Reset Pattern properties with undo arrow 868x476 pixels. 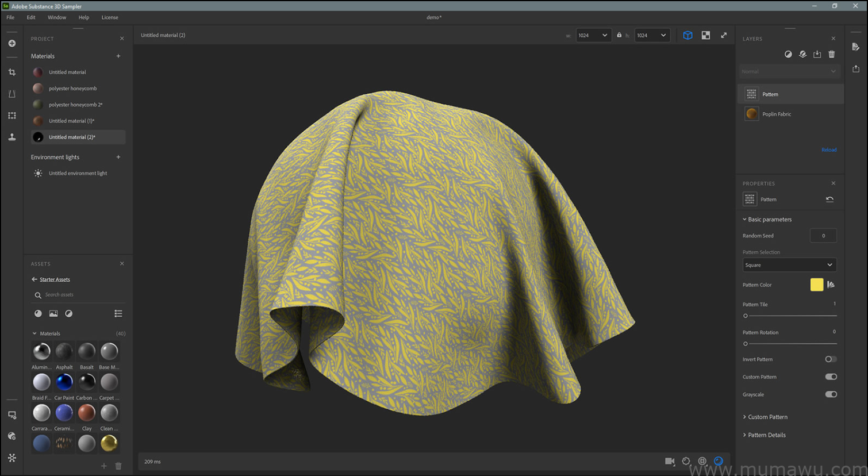(x=829, y=199)
